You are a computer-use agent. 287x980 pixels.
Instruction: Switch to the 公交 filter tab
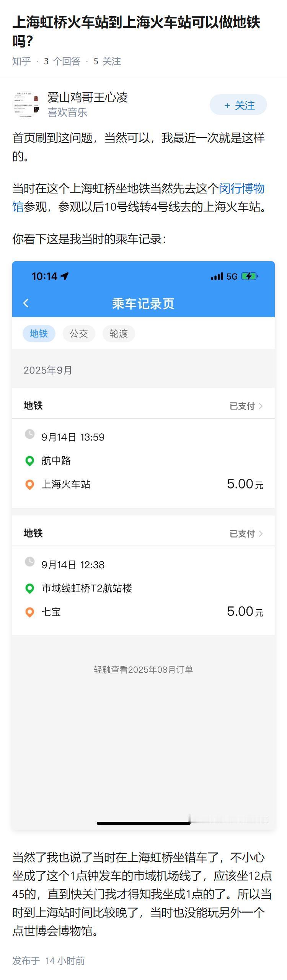[79, 334]
